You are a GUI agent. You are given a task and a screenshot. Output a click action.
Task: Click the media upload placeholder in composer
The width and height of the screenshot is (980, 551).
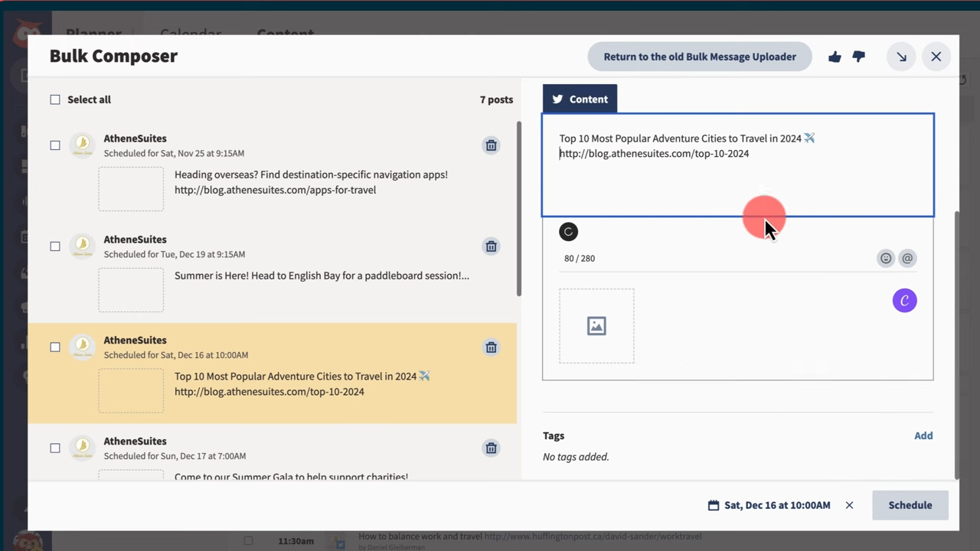pyautogui.click(x=596, y=326)
